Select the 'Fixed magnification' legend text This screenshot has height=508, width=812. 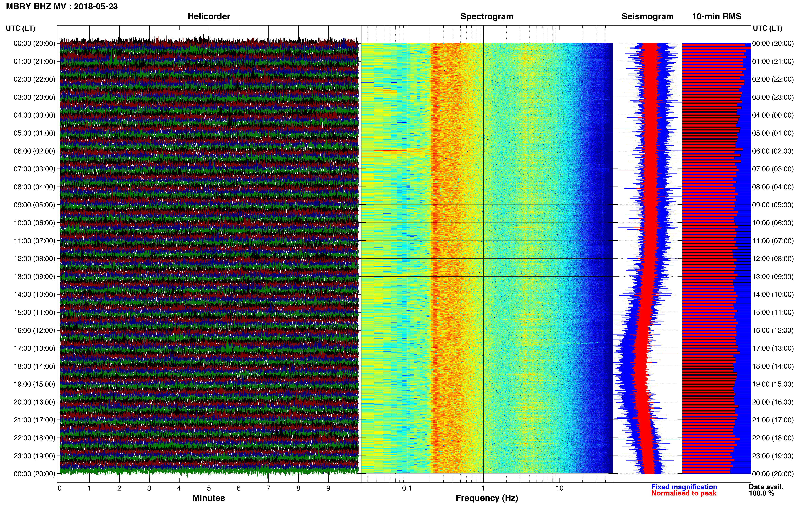pos(684,487)
